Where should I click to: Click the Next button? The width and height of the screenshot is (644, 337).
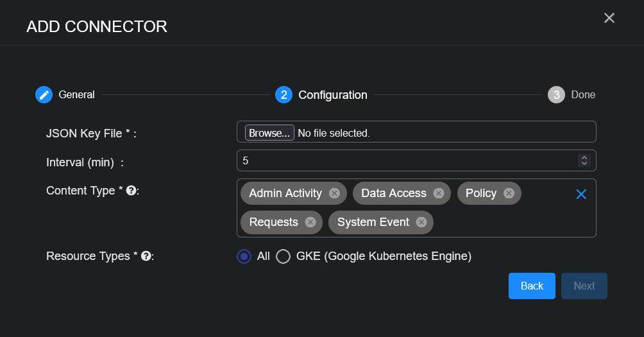584,286
